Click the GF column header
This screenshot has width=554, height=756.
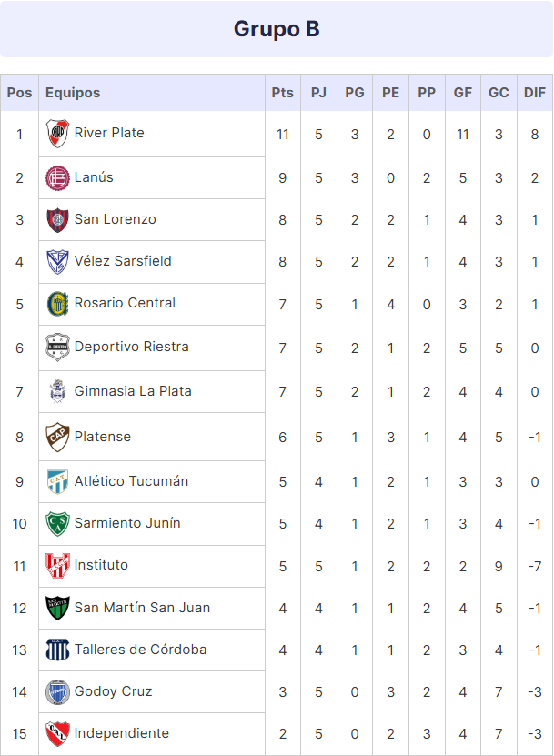pyautogui.click(x=463, y=93)
